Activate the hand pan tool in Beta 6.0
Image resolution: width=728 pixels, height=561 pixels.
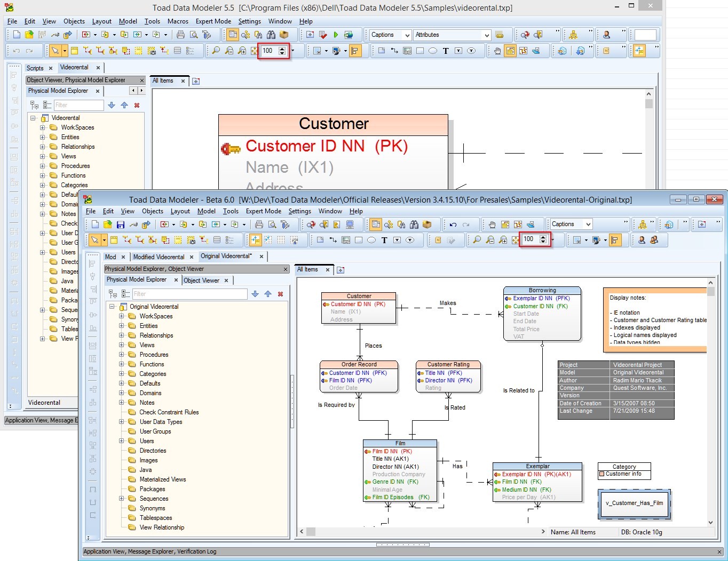tap(492, 225)
